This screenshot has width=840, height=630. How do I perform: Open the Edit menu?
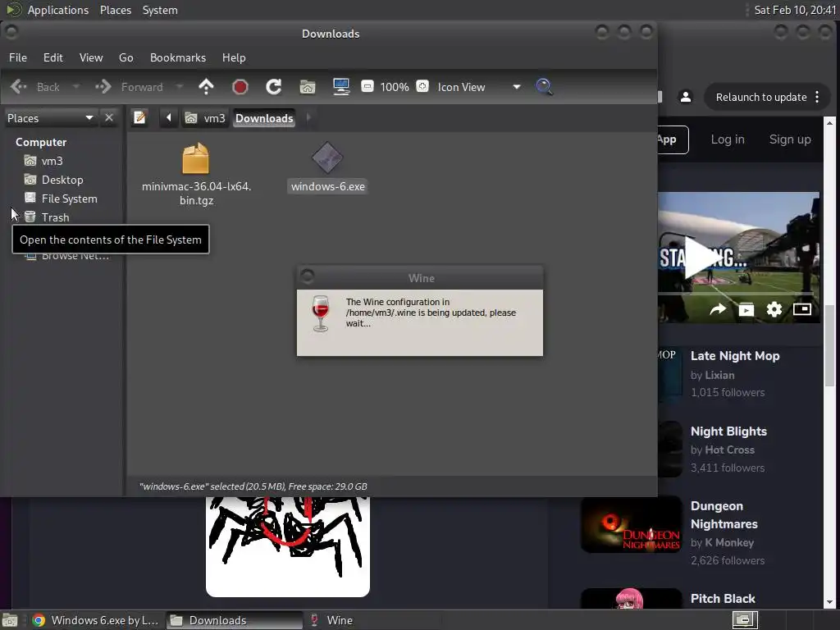click(53, 57)
